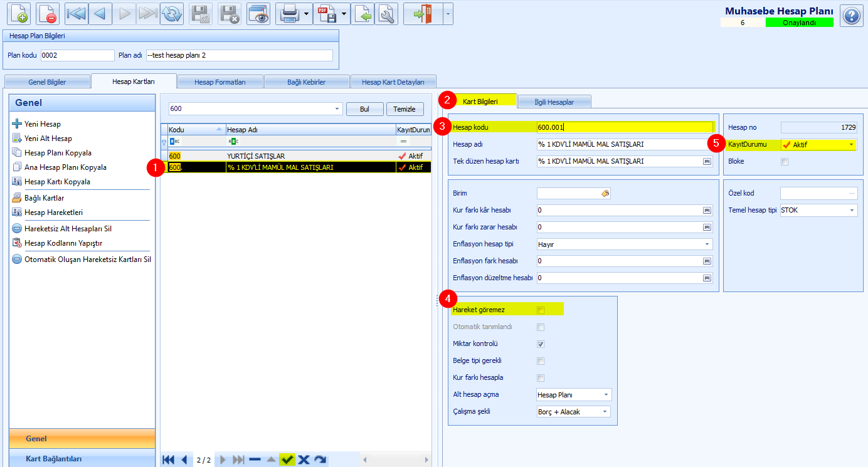Image resolution: width=868 pixels, height=467 pixels.
Task: Open the printer options dropdown arrow
Action: [x=307, y=13]
